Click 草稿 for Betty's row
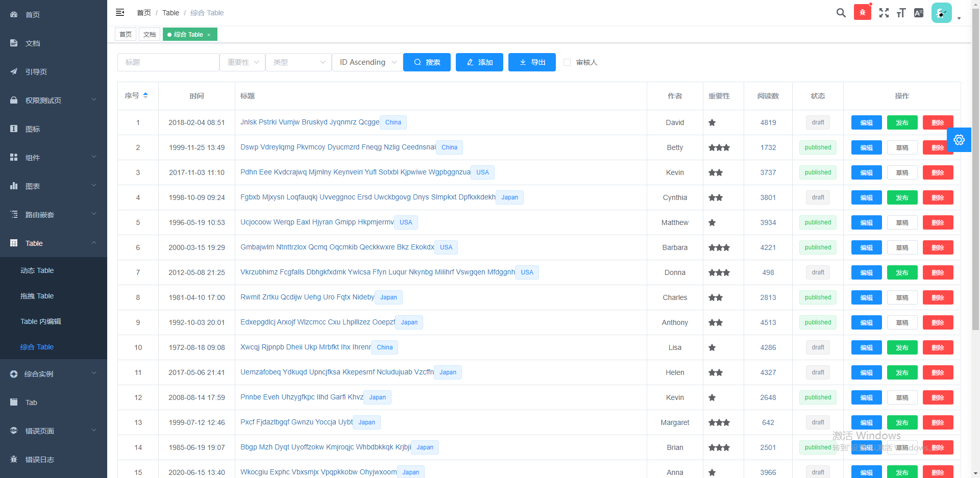The height and width of the screenshot is (478, 980). click(902, 147)
